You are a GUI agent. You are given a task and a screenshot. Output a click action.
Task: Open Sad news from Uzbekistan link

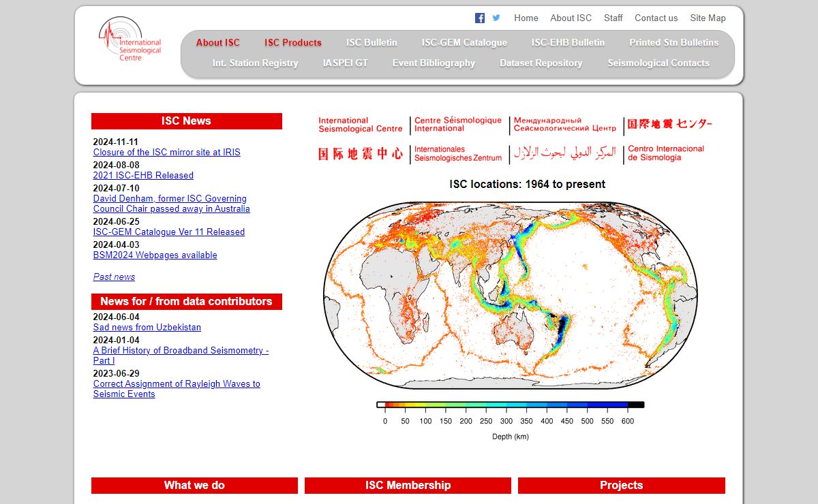pos(147,328)
